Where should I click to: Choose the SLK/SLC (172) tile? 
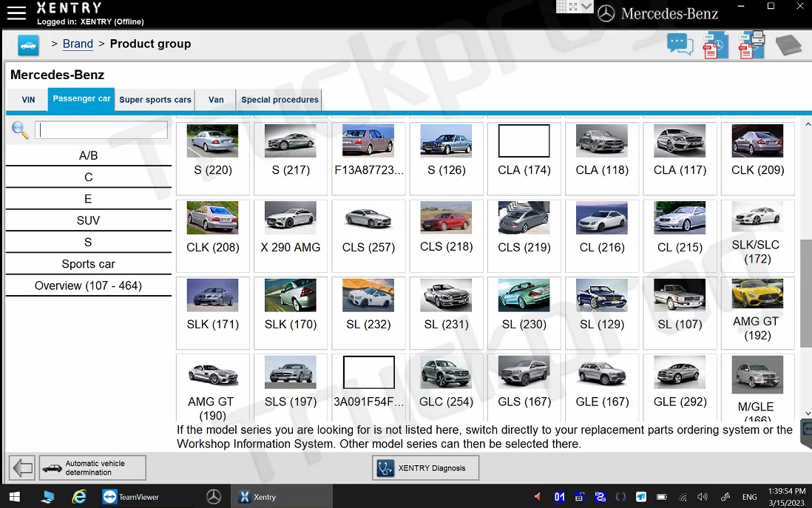click(757, 236)
